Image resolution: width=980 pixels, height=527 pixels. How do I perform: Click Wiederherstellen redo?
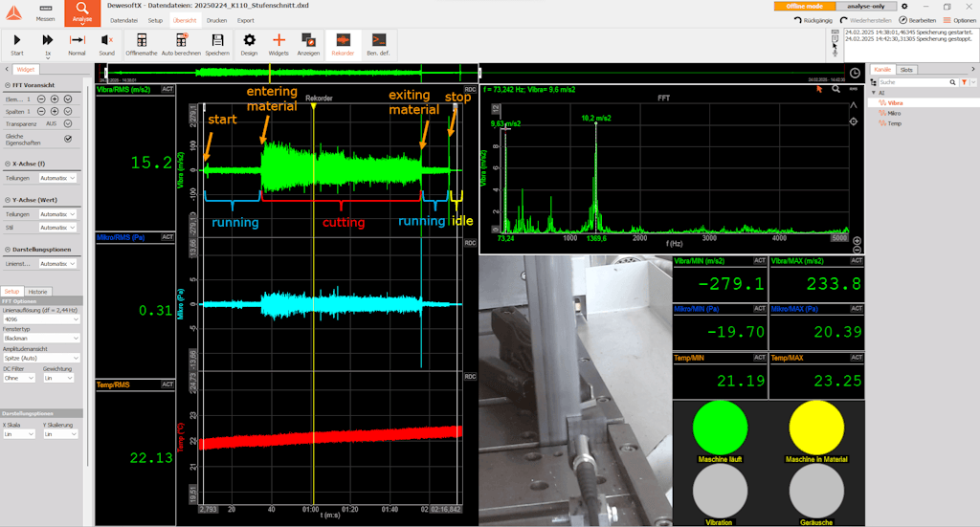click(x=865, y=20)
